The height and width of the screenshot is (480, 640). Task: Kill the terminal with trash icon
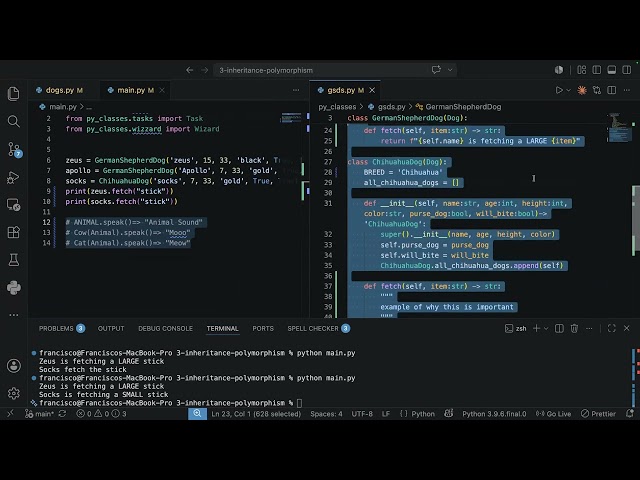pyautogui.click(x=574, y=329)
